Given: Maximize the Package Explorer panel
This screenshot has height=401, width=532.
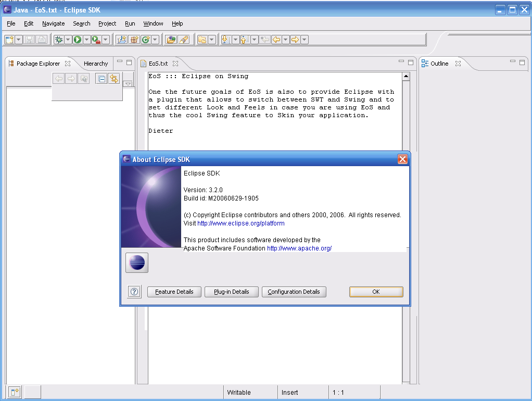Looking at the screenshot, I should [129, 62].
